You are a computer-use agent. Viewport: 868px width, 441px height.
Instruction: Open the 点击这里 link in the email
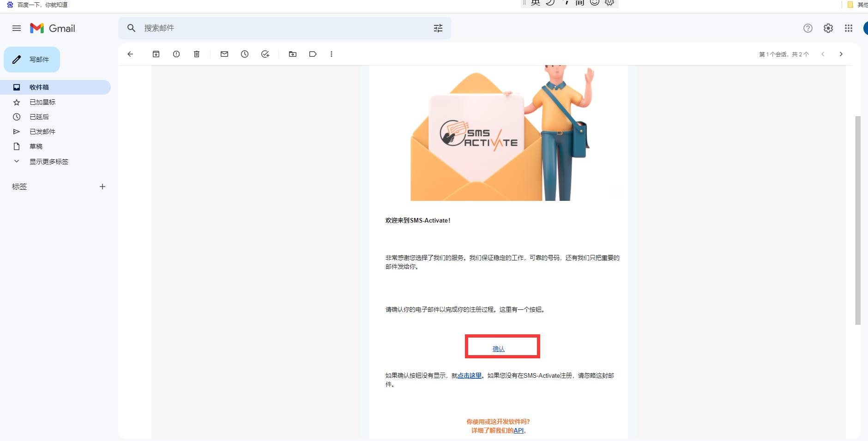(470, 375)
